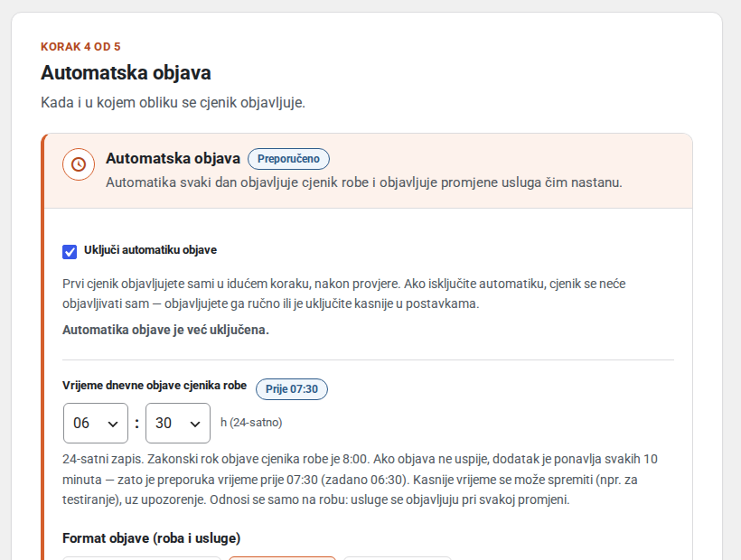Click the Vrijeme dnevne objave cjenika robe label
This screenshot has height=560, width=741.
[x=155, y=386]
